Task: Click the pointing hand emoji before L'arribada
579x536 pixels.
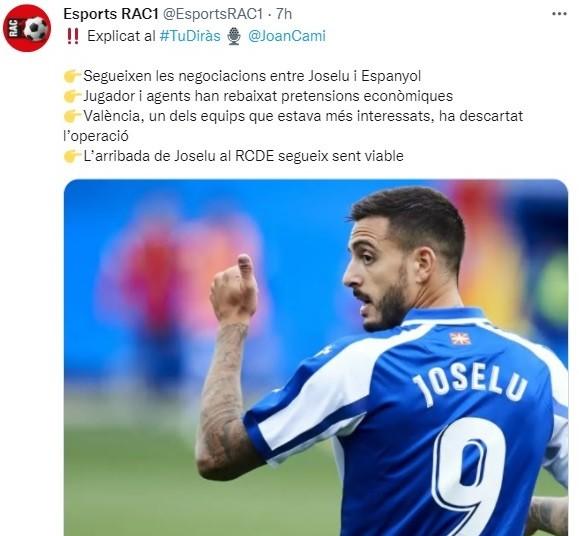Action: (x=72, y=156)
